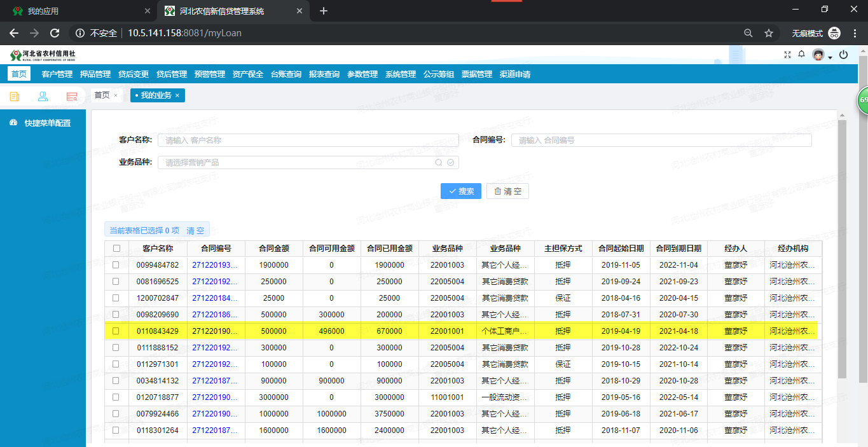Open the yellow document shortcut icon in sidebar

coord(14,95)
